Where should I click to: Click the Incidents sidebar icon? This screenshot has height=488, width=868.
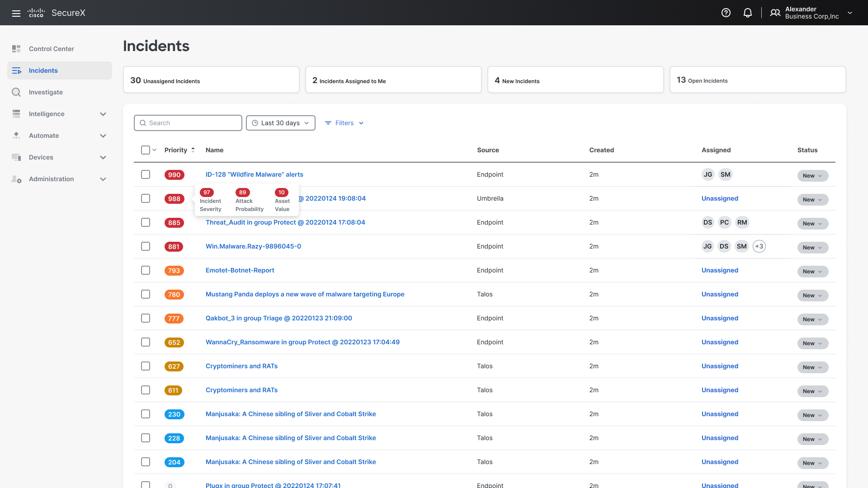click(16, 70)
